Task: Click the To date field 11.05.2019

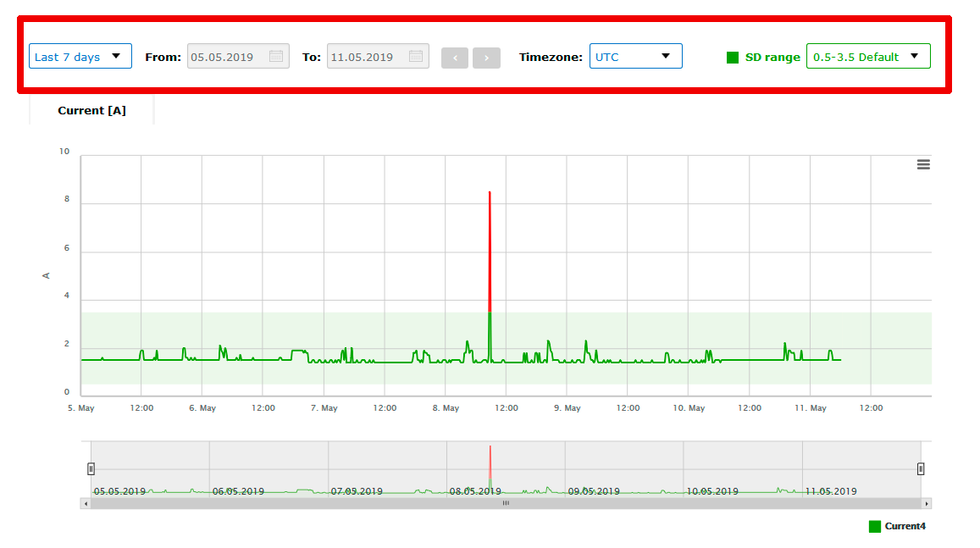Action: [x=378, y=56]
